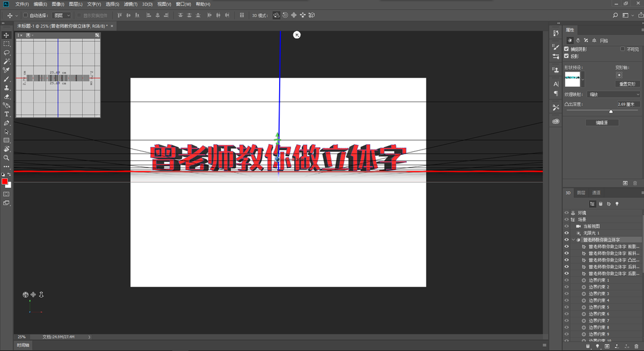644x351 pixels.
Task: Click the 编辑源 button
Action: tap(602, 122)
